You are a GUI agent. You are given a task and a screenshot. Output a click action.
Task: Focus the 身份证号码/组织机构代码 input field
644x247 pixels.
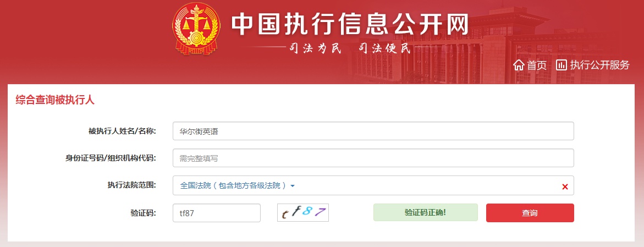coord(373,158)
